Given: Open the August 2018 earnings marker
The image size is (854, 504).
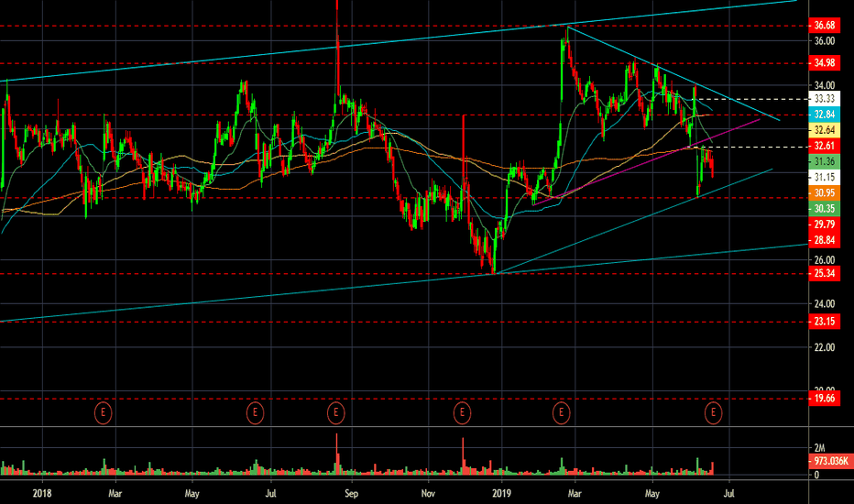Looking at the screenshot, I should (x=336, y=412).
